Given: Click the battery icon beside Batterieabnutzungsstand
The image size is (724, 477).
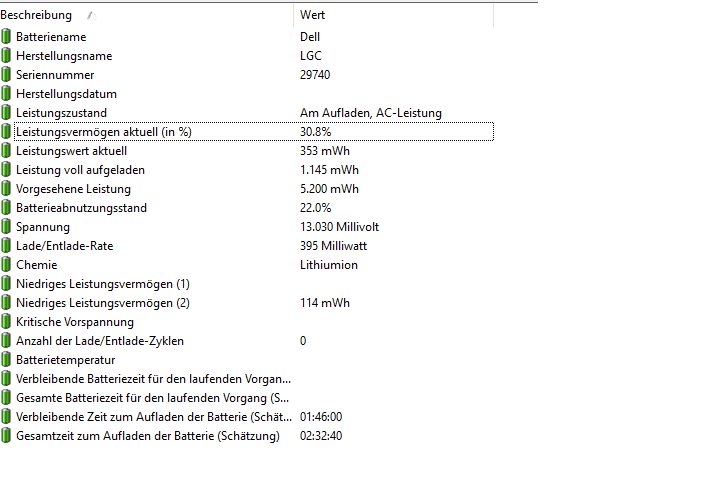Looking at the screenshot, I should tap(6, 207).
